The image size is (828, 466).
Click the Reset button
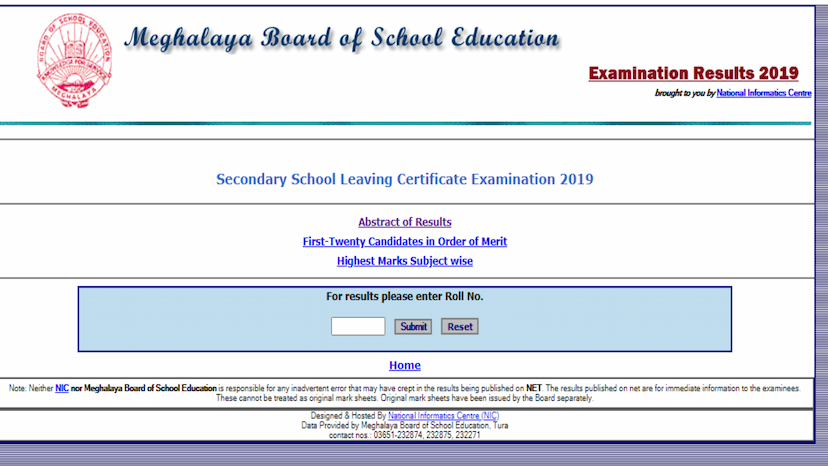(460, 327)
